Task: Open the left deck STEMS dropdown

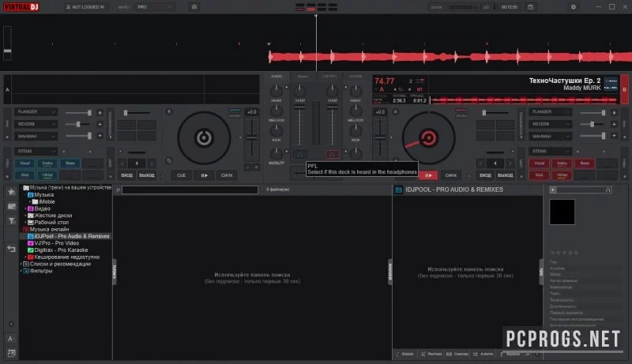Action: pos(36,151)
